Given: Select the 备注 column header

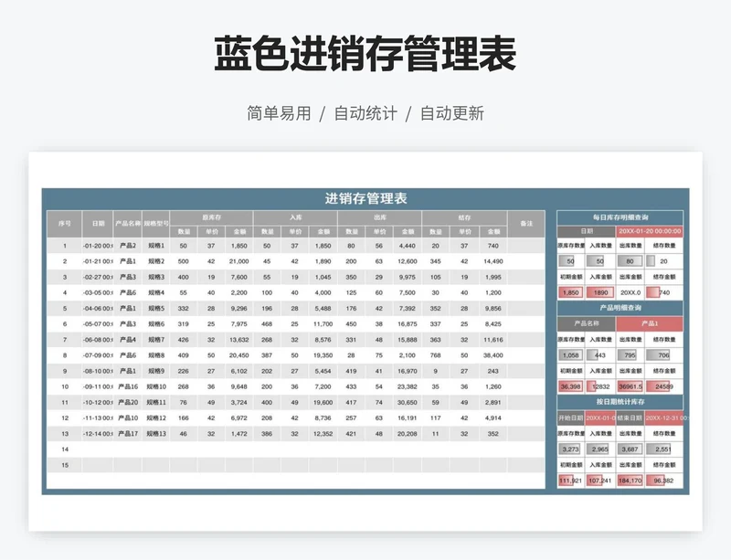Looking at the screenshot, I should [526, 224].
